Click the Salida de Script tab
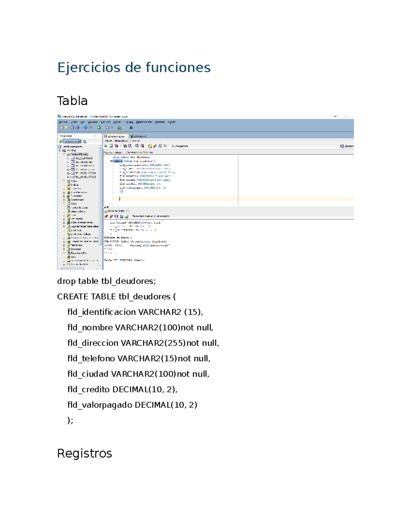Image resolution: width=411 pixels, height=532 pixels. [116, 211]
